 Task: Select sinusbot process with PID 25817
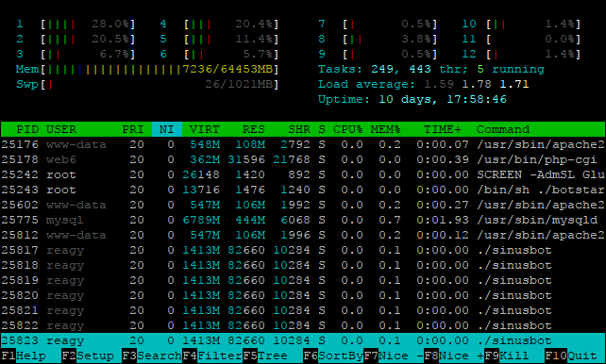(303, 250)
